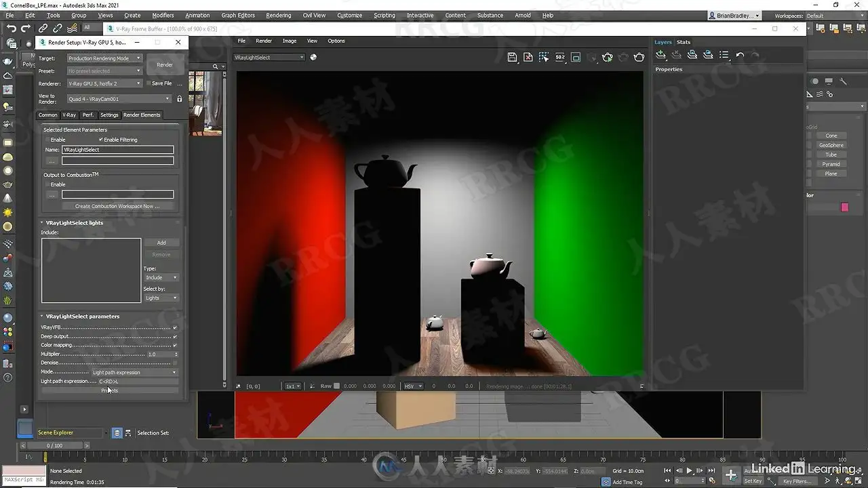This screenshot has width=868, height=488.
Task: Enable the Denoise checkbox
Action: pyautogui.click(x=175, y=363)
